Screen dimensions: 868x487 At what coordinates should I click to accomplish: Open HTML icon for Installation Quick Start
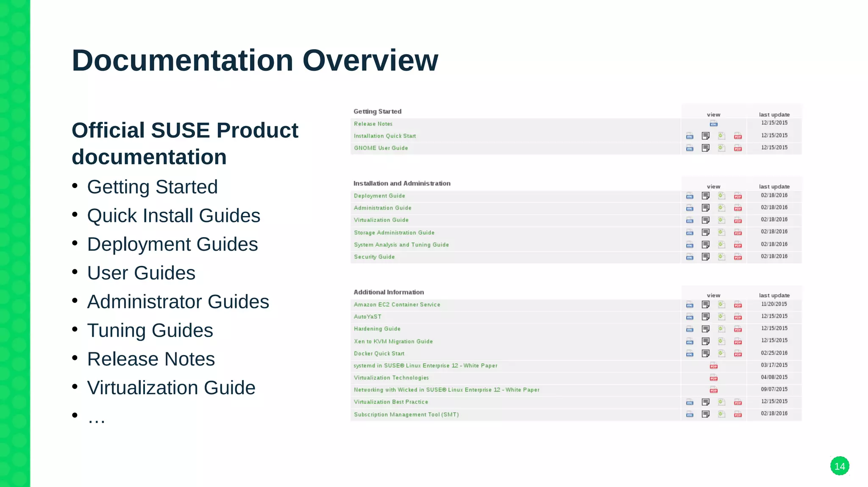(x=690, y=136)
